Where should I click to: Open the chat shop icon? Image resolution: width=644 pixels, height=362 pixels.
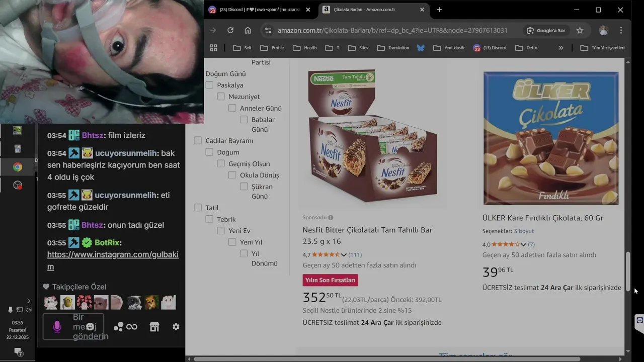[x=154, y=327]
